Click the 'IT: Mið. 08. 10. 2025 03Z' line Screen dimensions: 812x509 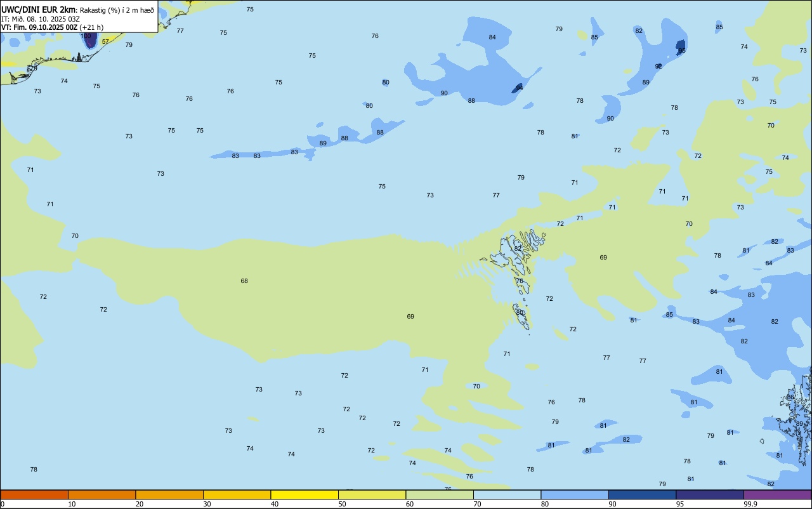pyautogui.click(x=41, y=18)
